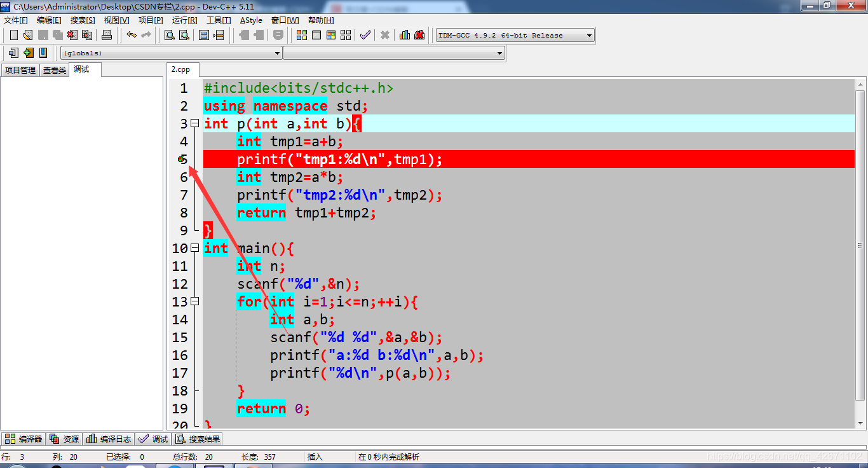This screenshot has width=868, height=468.
Task: Collapse the fold box at line 3
Action: coord(195,124)
